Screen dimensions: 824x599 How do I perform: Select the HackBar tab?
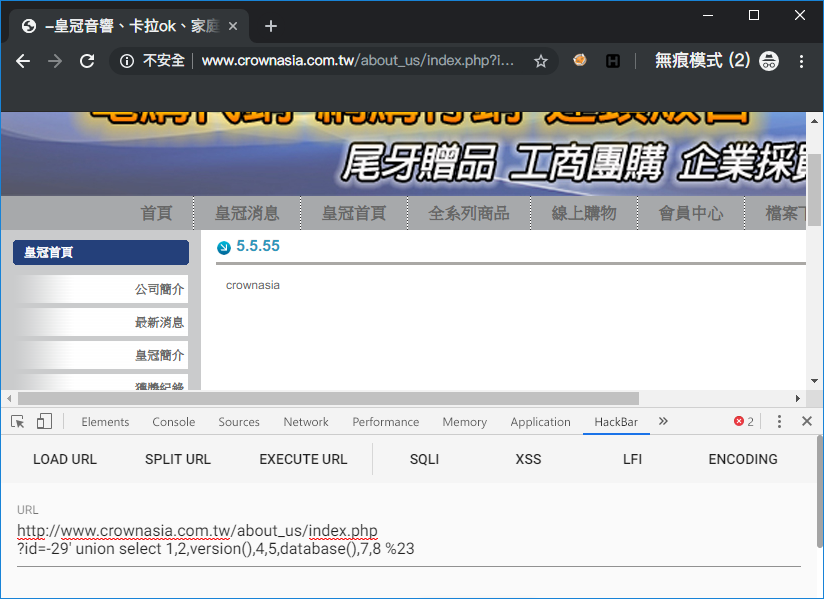616,422
